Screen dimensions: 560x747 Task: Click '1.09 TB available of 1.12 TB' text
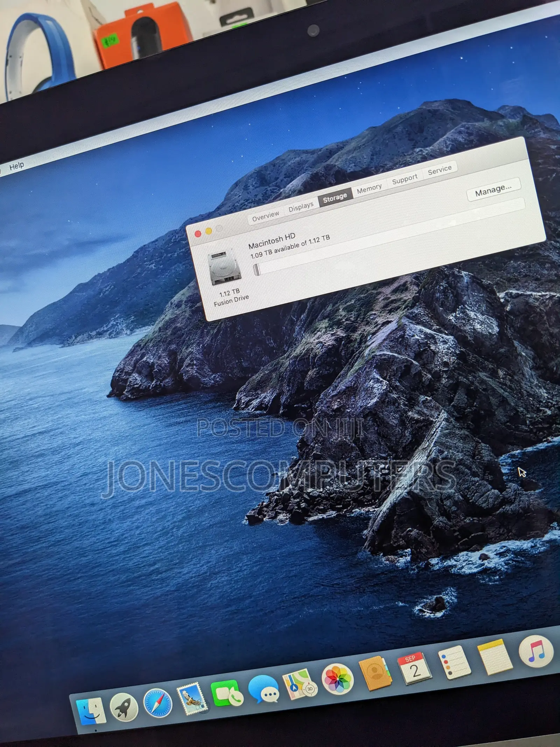[290, 247]
